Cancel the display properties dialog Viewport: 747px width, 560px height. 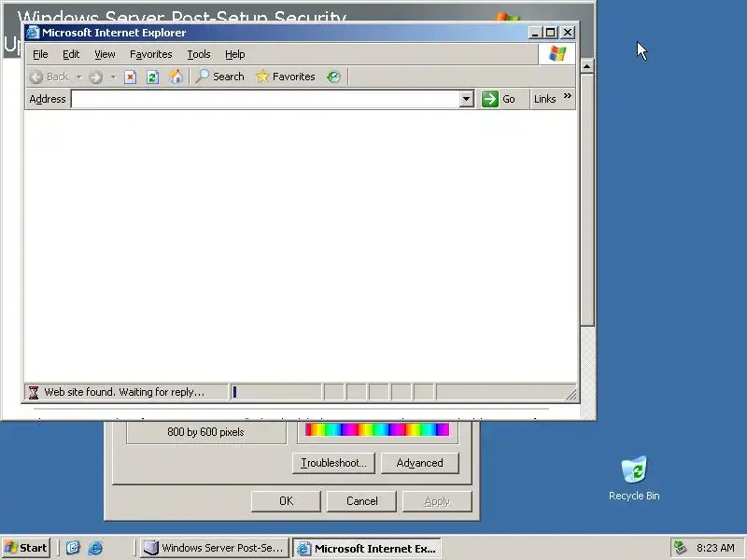tap(361, 501)
